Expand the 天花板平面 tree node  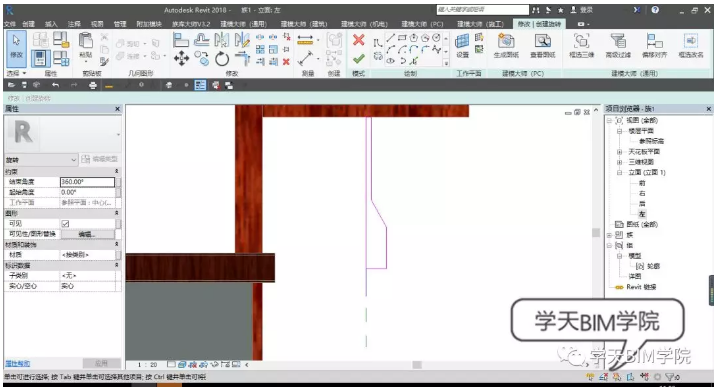coord(619,152)
